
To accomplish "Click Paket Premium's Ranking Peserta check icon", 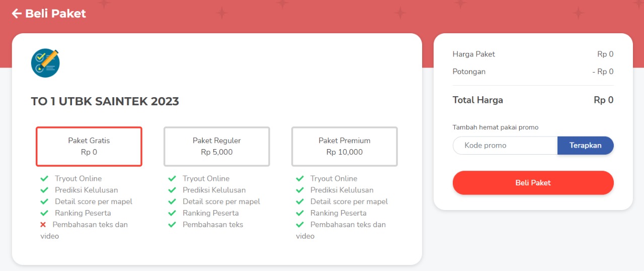I will (x=300, y=213).
